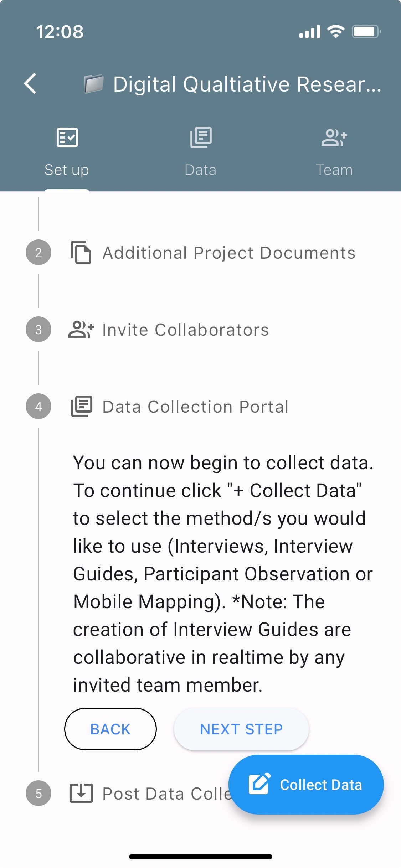Click the Data Collection Portal icon
The width and height of the screenshot is (401, 868).
point(81,406)
